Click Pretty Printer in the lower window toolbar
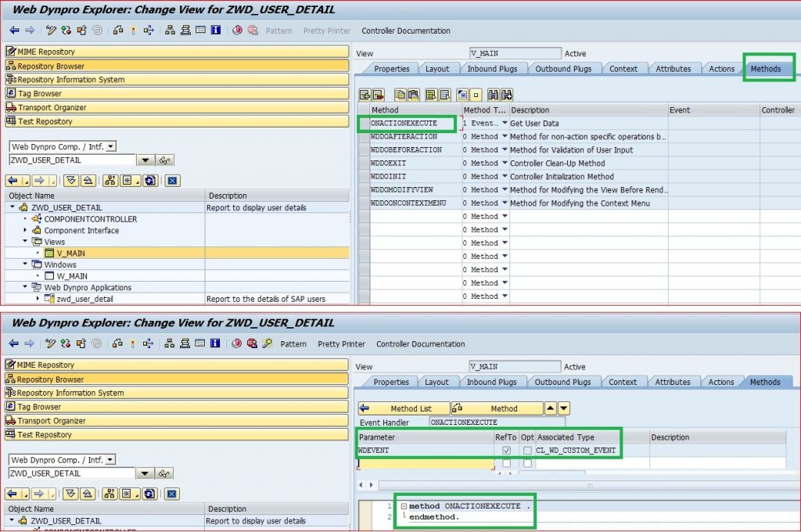This screenshot has height=532, width=801. [341, 344]
